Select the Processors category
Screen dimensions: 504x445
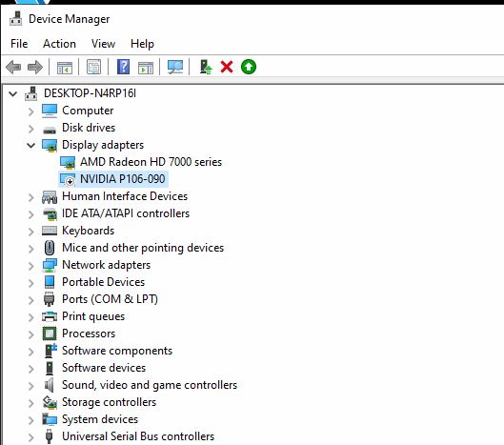[x=89, y=334]
